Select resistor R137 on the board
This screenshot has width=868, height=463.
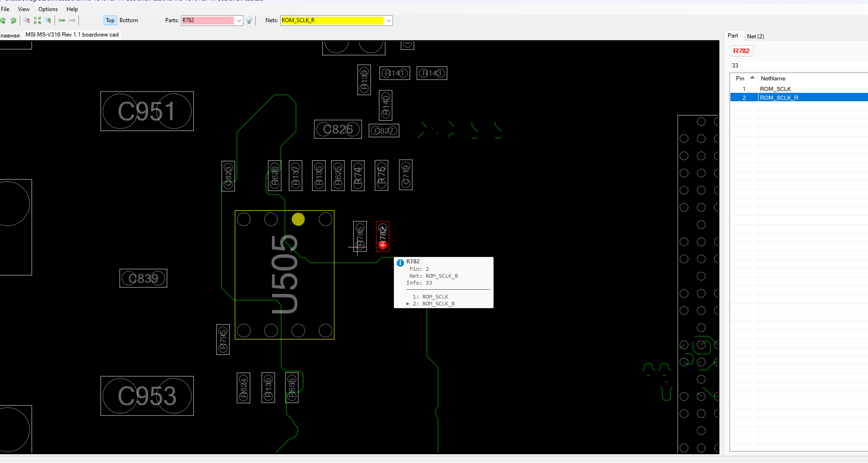295,176
